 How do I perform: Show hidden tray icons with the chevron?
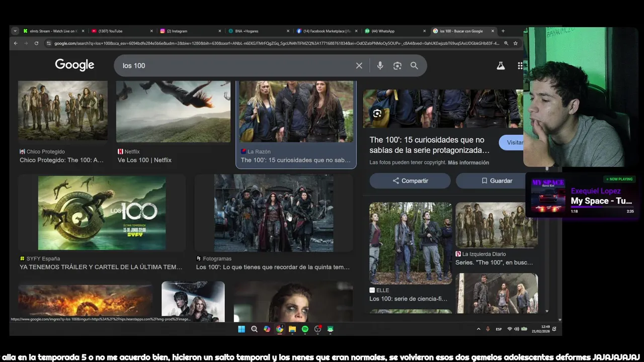[478, 329]
